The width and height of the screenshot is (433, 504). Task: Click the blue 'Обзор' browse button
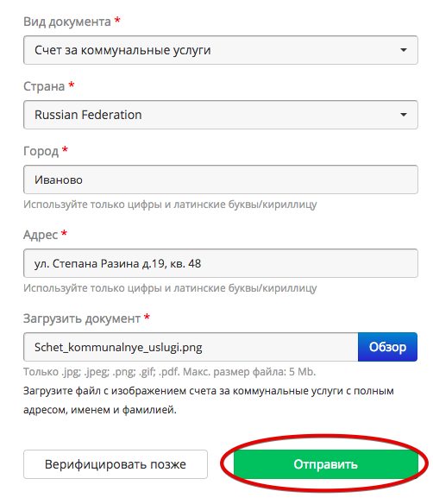387,347
